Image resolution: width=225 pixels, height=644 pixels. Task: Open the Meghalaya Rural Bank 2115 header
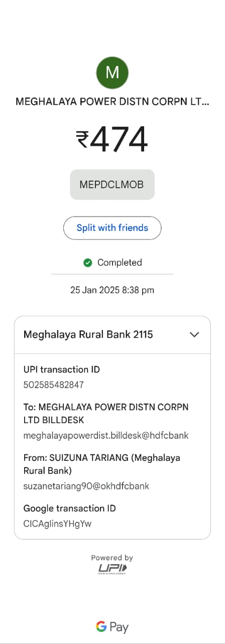point(113,335)
